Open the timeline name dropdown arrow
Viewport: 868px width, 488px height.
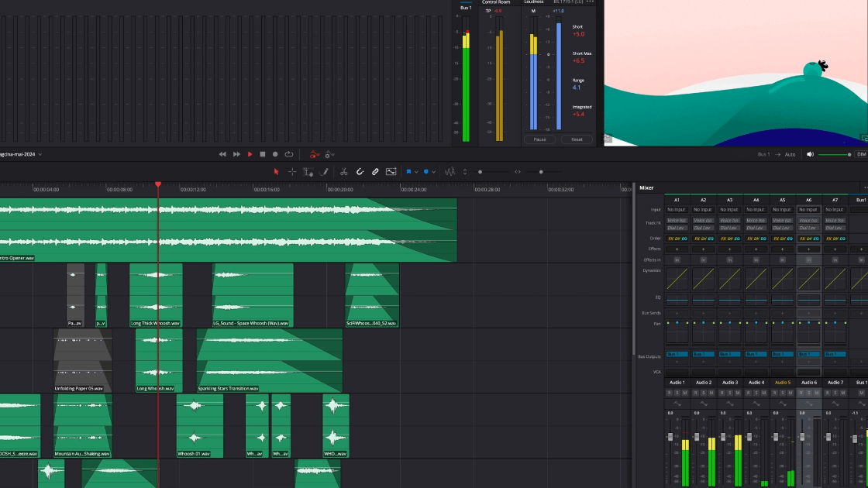coord(40,154)
